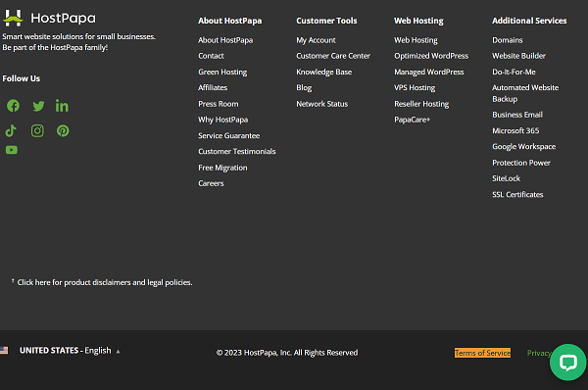Click the Web Hosting column heading

[418, 21]
